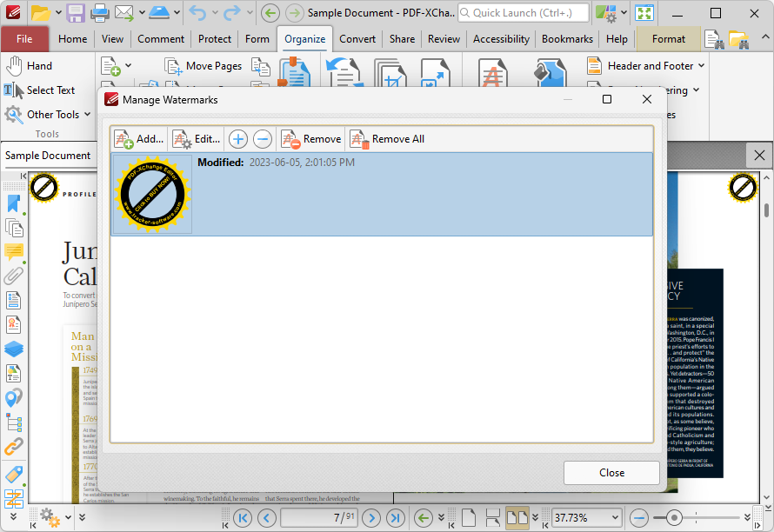
Task: Switch to the View ribbon tab
Action: pyautogui.click(x=112, y=39)
